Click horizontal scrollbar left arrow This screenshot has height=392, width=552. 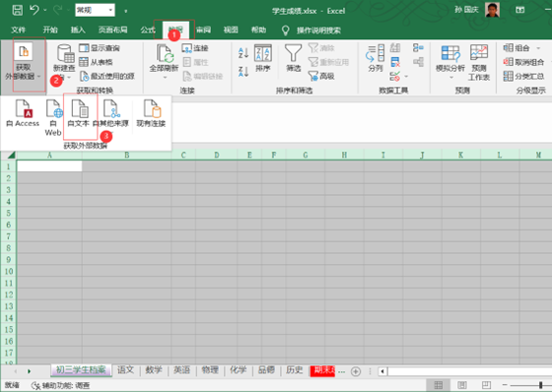point(382,371)
